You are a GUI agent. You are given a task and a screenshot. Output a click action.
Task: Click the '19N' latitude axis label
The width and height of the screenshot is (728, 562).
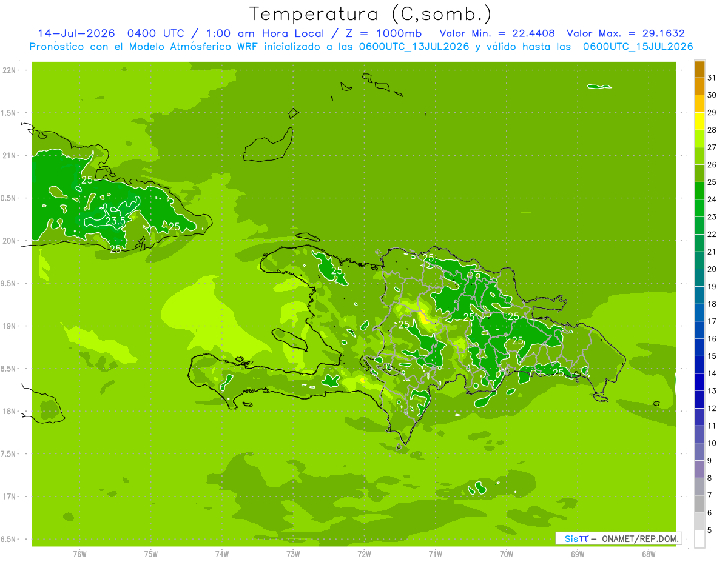coord(8,326)
